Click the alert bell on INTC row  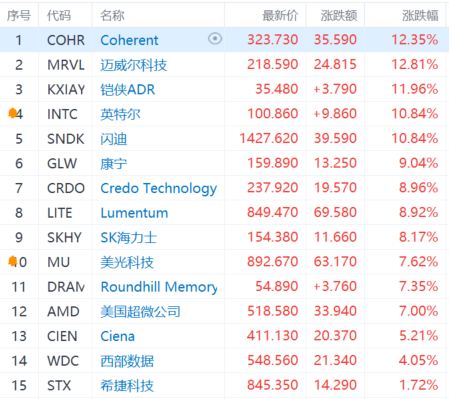pos(12,113)
